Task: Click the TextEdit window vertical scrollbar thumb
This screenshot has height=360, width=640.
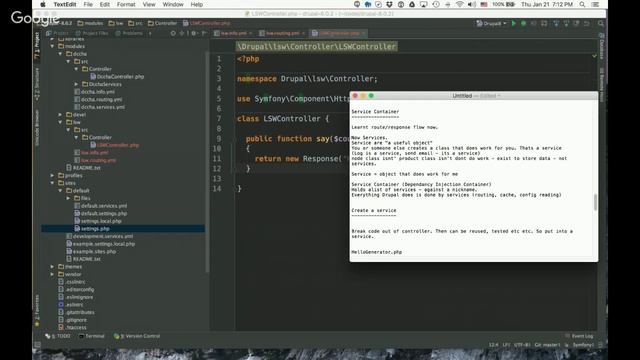Action: coord(595,202)
